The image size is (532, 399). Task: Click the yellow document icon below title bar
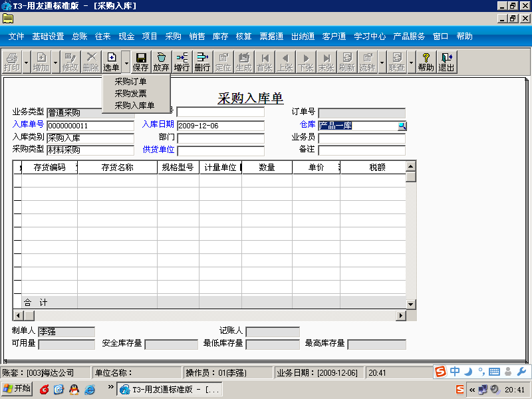(x=8, y=19)
